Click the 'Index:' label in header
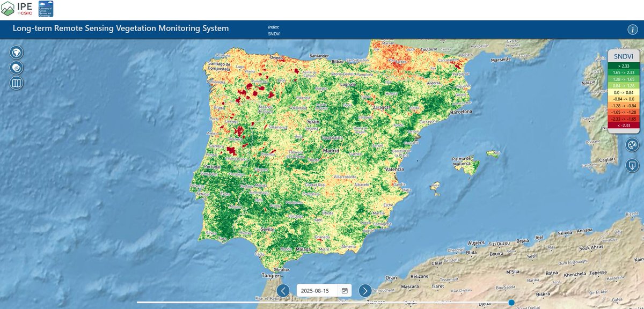Image resolution: width=644 pixels, height=309 pixels. click(x=274, y=27)
